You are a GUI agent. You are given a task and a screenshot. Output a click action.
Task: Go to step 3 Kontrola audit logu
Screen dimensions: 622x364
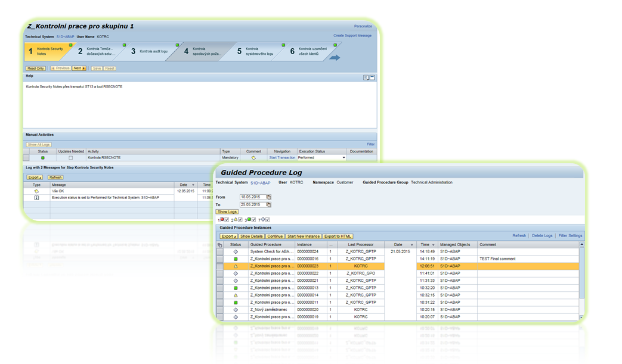coord(149,51)
